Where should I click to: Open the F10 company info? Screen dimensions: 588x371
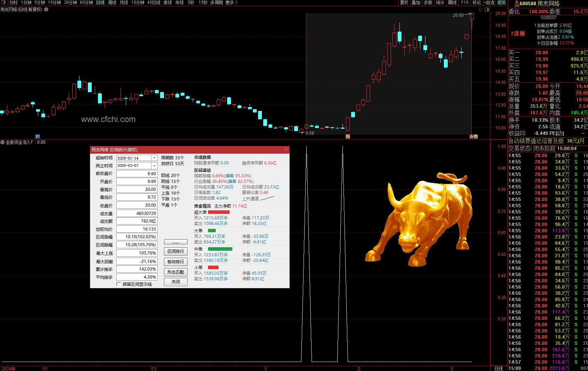pos(465,2)
